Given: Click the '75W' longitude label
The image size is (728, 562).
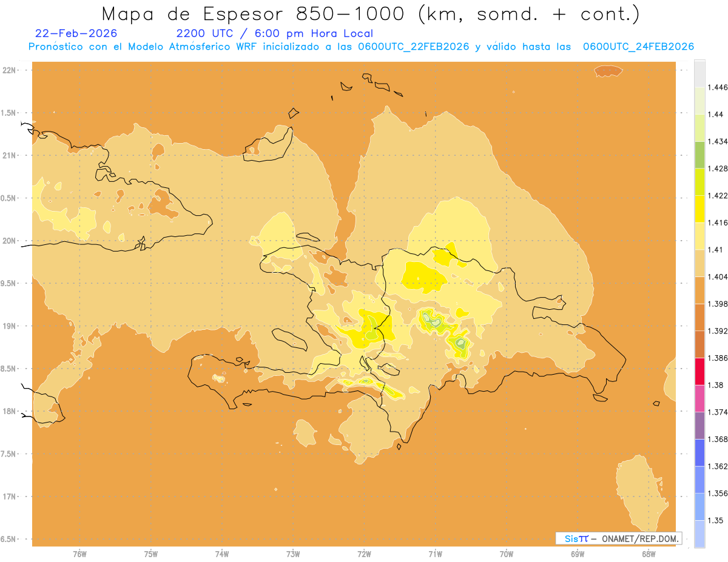Looking at the screenshot, I should (x=151, y=554).
